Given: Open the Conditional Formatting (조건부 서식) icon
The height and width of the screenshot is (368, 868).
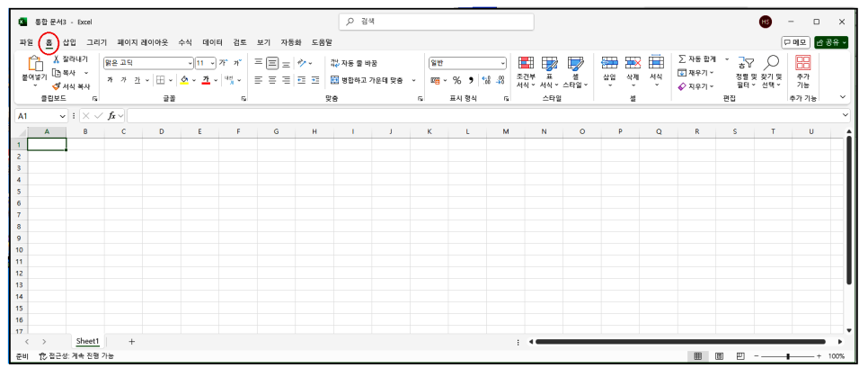Looking at the screenshot, I should pyautogui.click(x=526, y=63).
